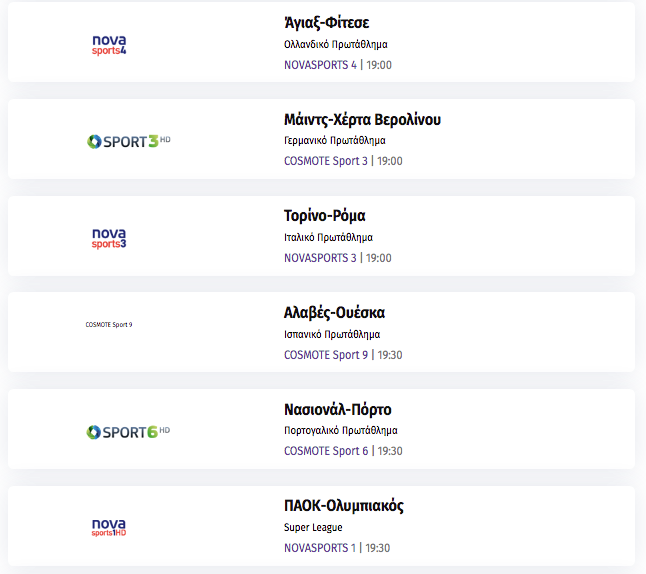Select the COSMOTE Sport 6 channel link

coord(325,451)
